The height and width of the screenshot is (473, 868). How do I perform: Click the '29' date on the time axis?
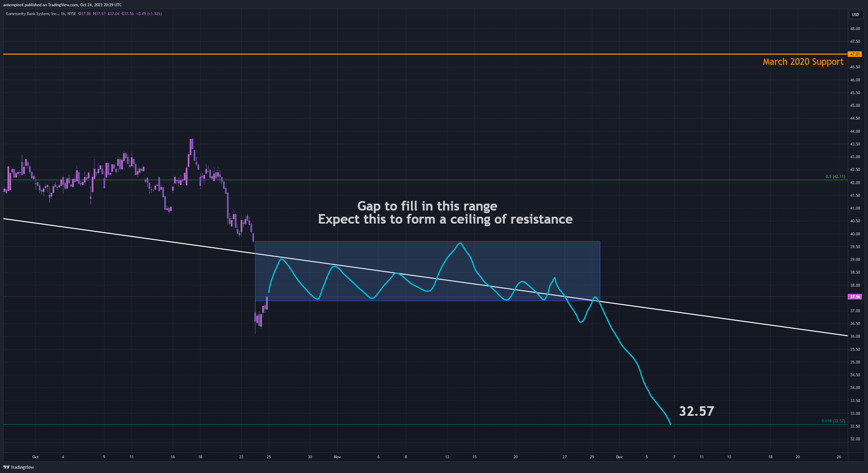(592, 457)
